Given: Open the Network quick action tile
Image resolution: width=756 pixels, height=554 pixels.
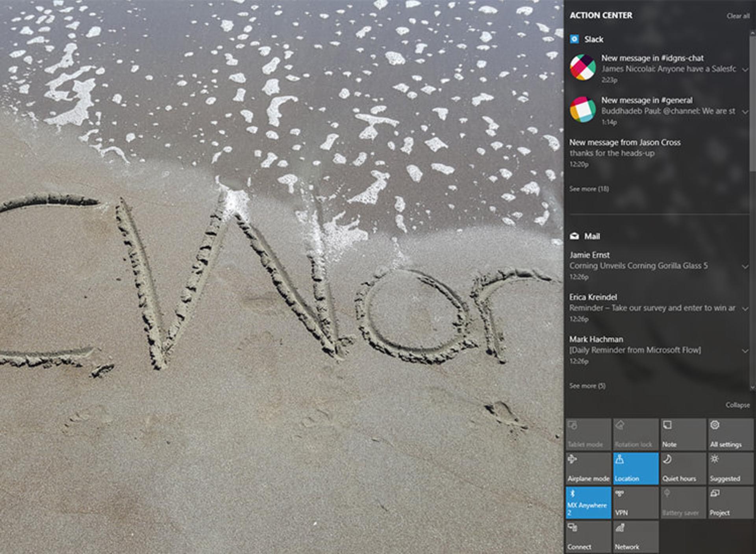Looking at the screenshot, I should click(x=636, y=537).
